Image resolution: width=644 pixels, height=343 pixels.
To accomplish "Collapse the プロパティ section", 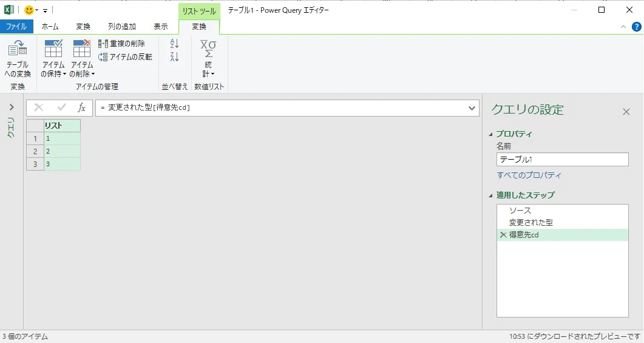I will pos(490,134).
